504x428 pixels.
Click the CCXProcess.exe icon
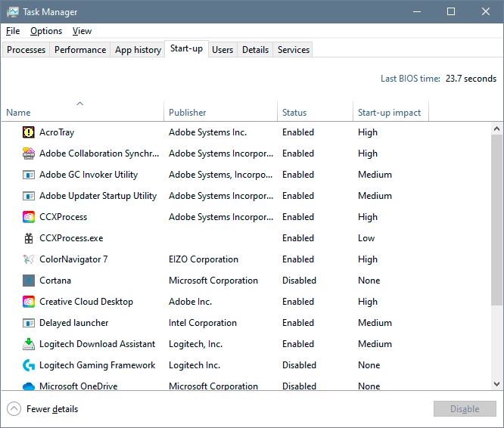29,238
